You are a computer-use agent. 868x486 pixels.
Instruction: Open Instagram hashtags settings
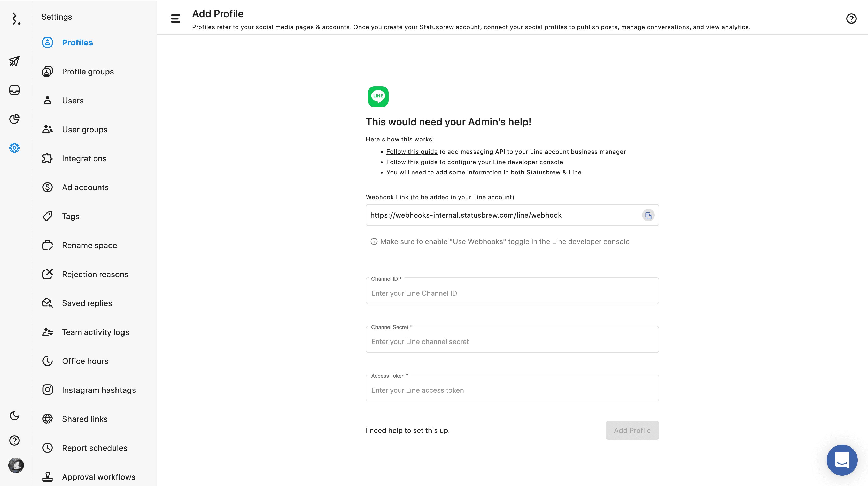coord(99,390)
